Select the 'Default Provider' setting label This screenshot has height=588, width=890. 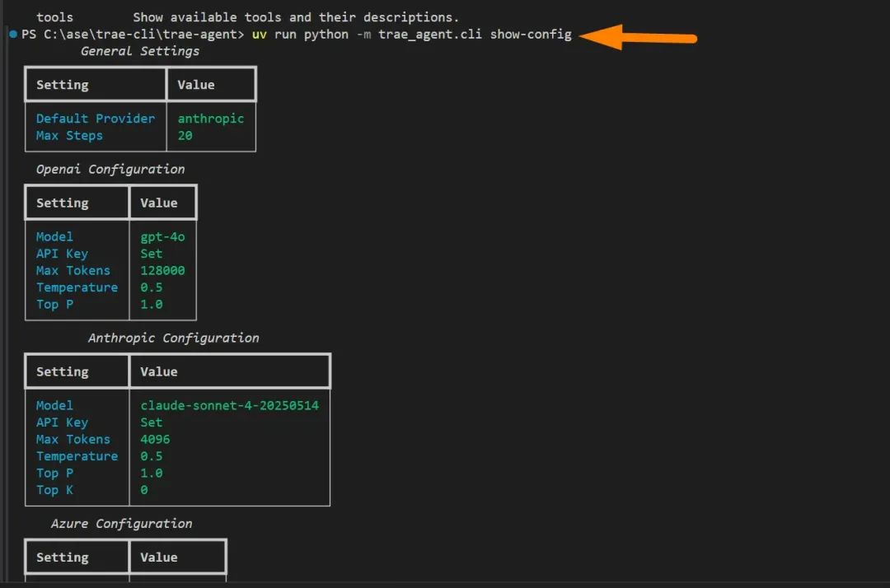(x=95, y=119)
